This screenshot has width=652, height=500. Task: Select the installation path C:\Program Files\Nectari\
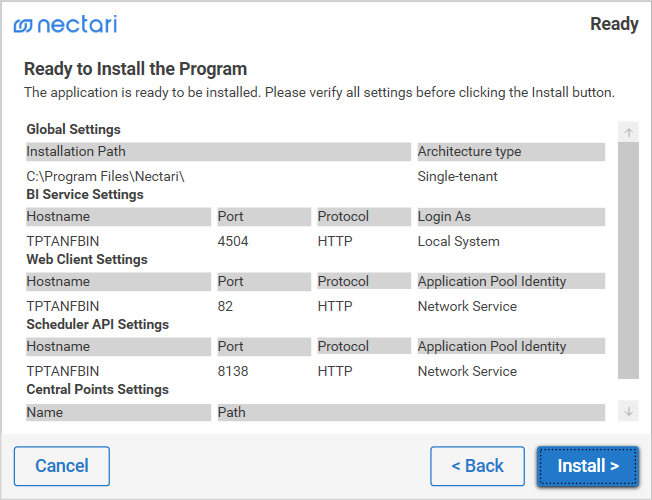105,176
